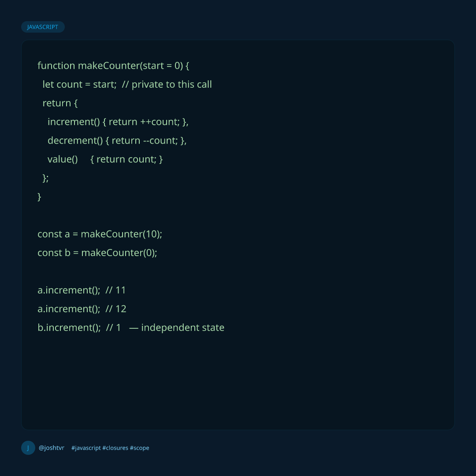Click the function makeCounter declaration line
476x476 pixels.
point(113,66)
